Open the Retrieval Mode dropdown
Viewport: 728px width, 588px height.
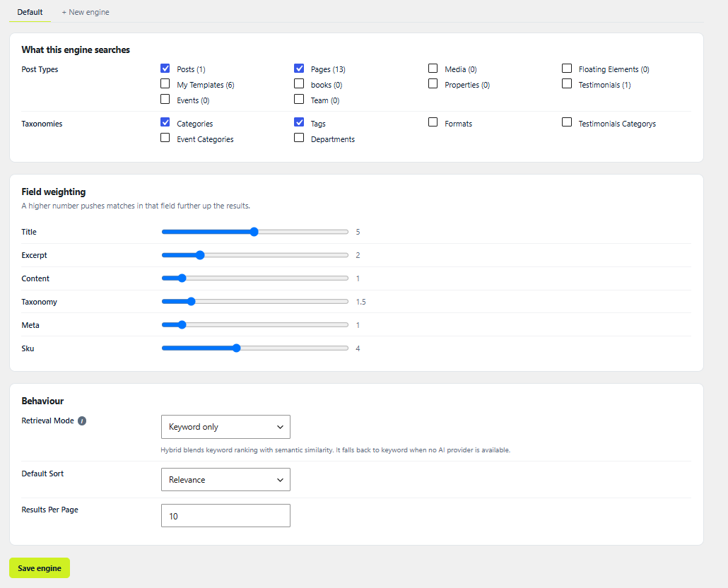[x=225, y=427]
